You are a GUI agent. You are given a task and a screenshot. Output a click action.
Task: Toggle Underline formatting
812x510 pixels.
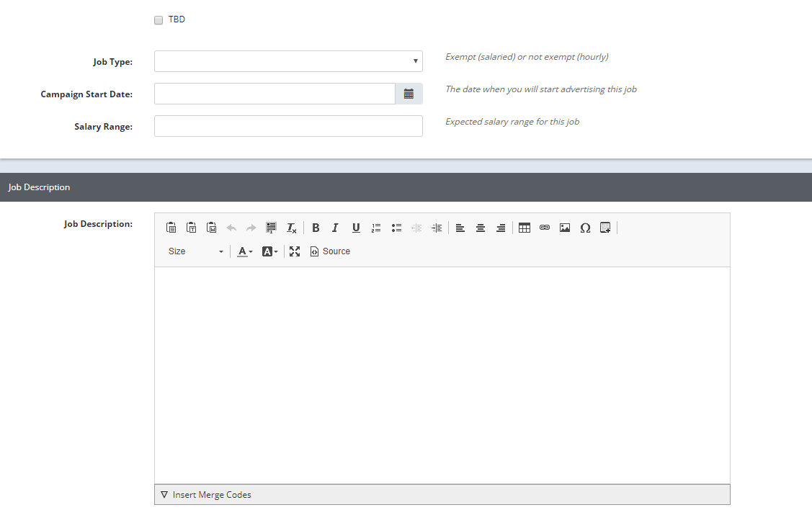356,228
